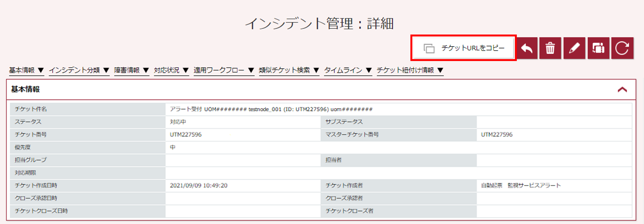The image size is (644, 224).
Task: Click the 優先度 value 中
Action: coord(173,147)
